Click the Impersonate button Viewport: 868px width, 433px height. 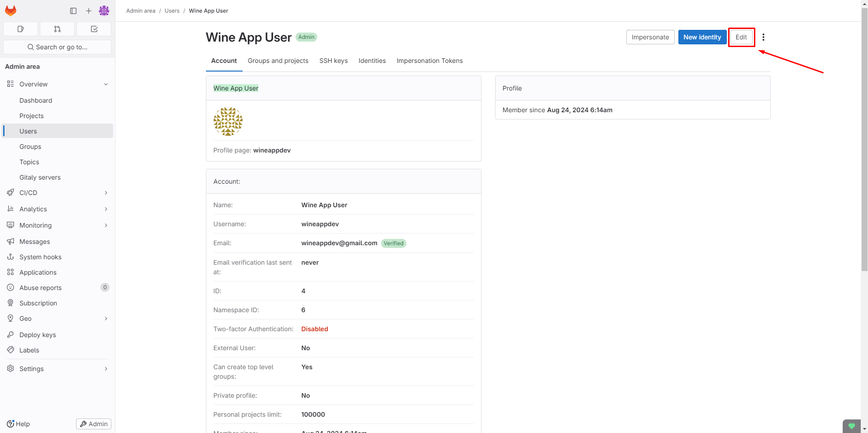(x=650, y=37)
